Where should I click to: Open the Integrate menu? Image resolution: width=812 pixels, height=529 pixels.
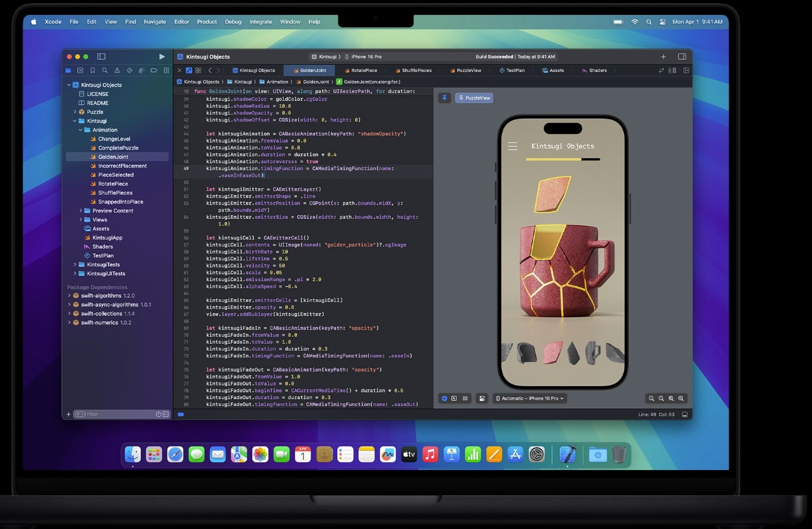[261, 21]
